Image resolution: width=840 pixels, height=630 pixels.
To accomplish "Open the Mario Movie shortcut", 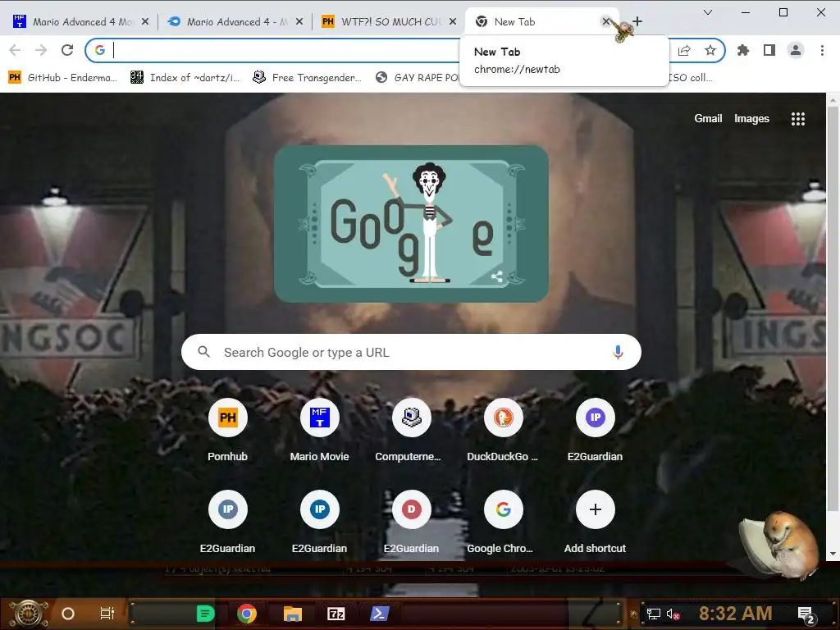I will [319, 431].
